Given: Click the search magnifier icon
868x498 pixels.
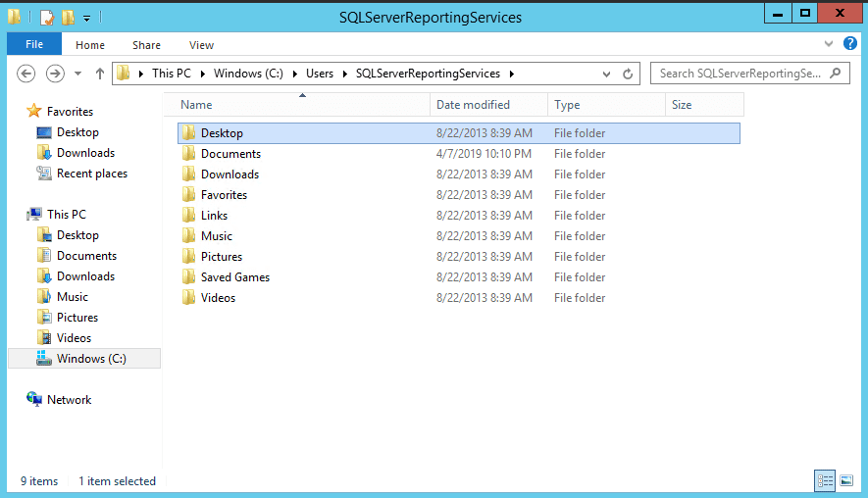Looking at the screenshot, I should (836, 74).
